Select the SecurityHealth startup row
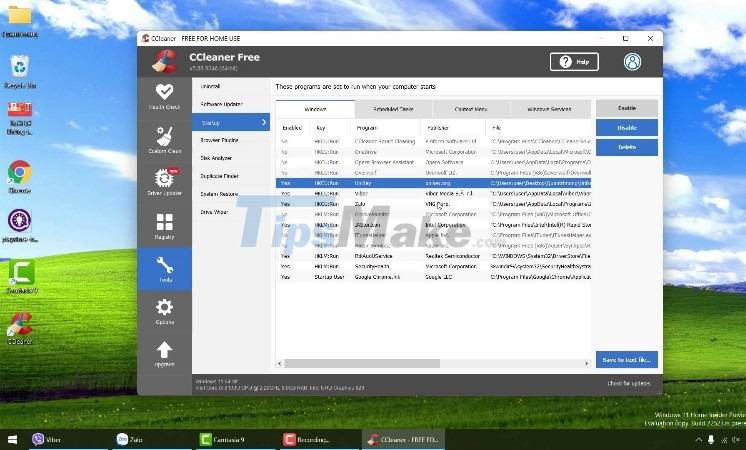746x450 pixels. click(433, 266)
